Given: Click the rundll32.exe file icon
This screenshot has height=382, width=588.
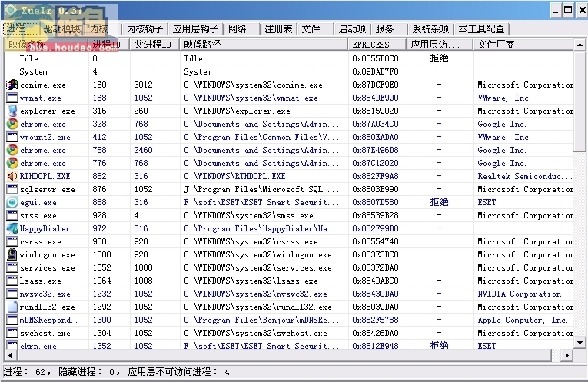Looking at the screenshot, I should [12, 307].
